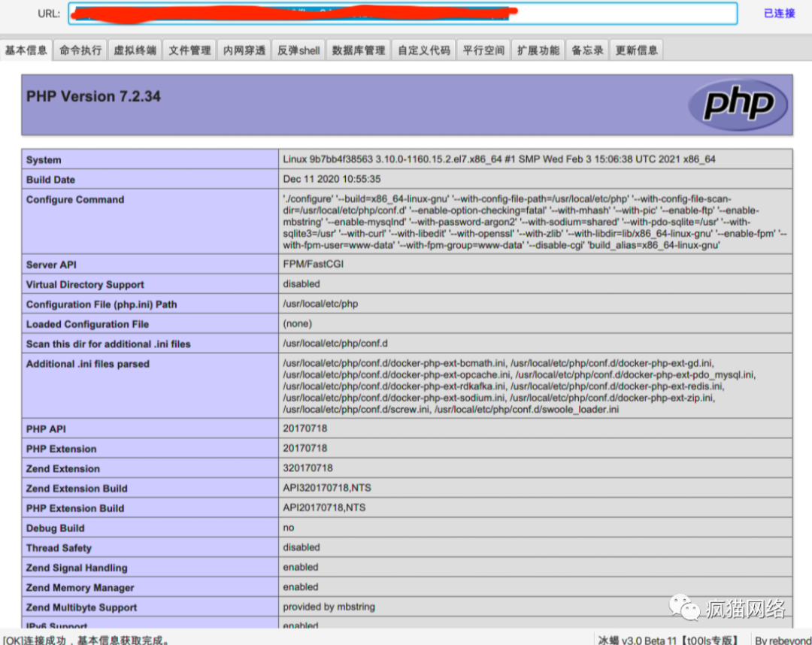Select the Dec 11 2020 10:55:35 value
812x645 pixels.
click(x=332, y=179)
